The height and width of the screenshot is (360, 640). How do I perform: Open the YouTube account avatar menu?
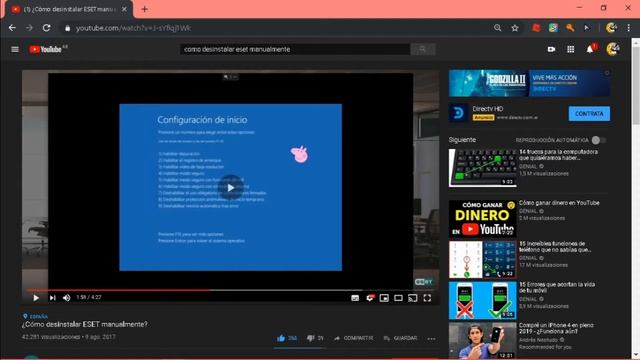(x=613, y=49)
